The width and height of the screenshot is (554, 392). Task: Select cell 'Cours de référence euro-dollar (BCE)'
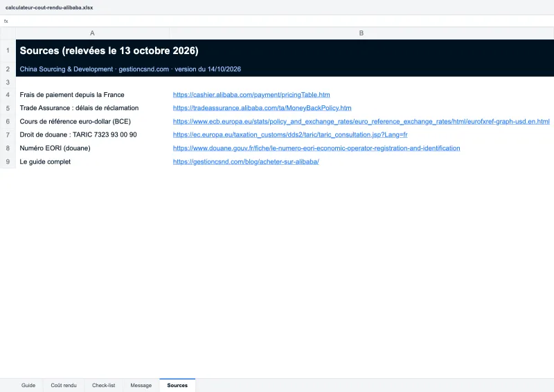[93, 121]
